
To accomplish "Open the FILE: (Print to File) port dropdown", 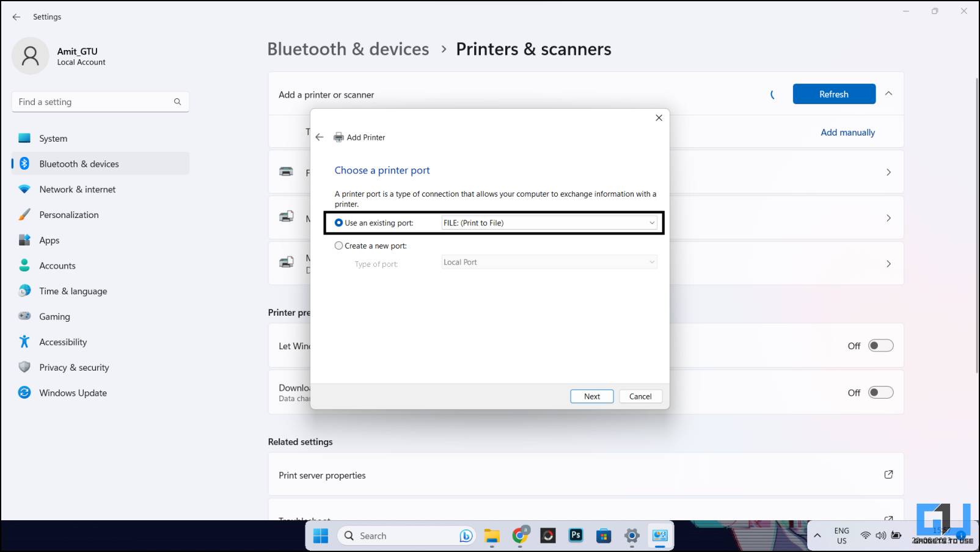I will click(x=549, y=223).
